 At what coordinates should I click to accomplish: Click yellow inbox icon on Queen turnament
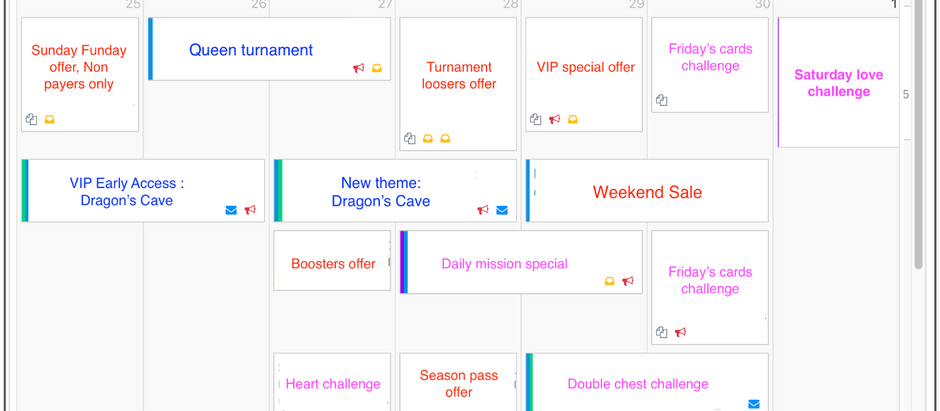point(377,68)
